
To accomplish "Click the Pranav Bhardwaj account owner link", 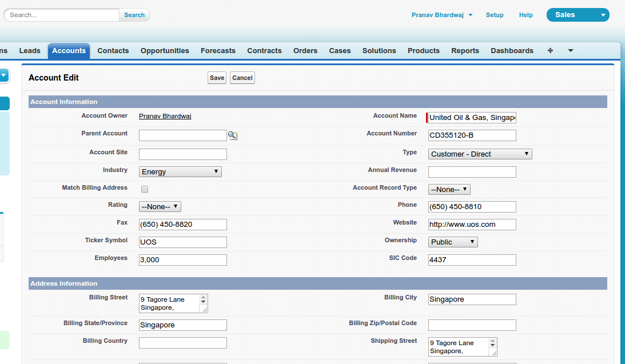I will (165, 116).
